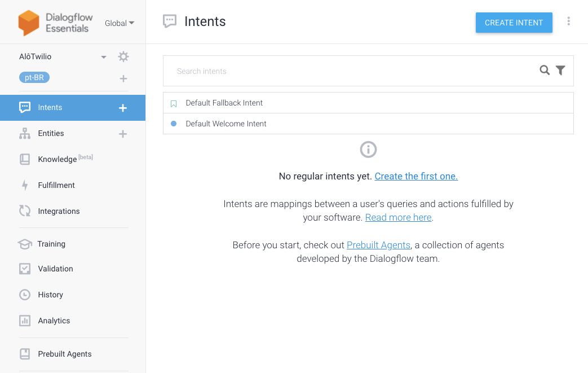This screenshot has height=373, width=588.
Task: Click the Analytics bar chart icon
Action: click(x=25, y=321)
